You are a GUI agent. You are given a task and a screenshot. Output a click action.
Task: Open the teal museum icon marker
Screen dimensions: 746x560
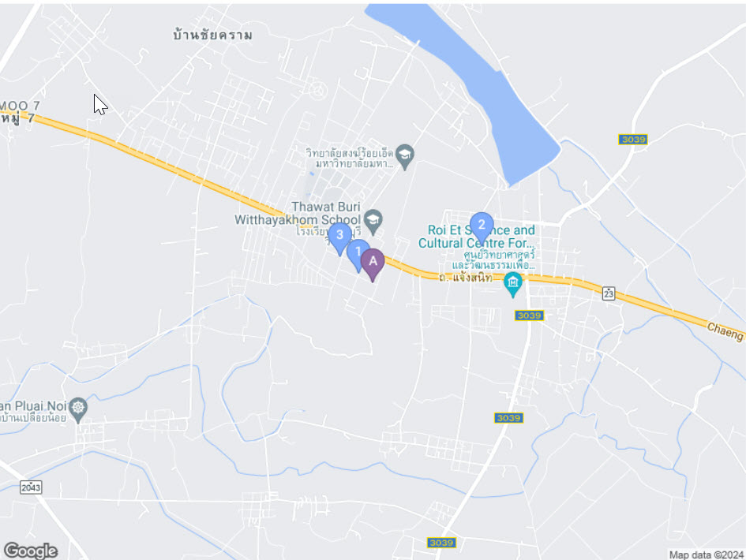click(x=513, y=284)
